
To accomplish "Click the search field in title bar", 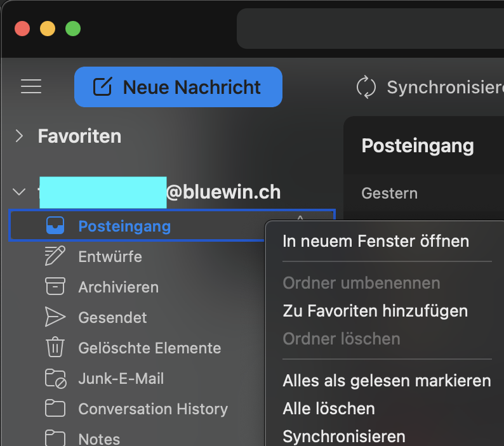I will (x=370, y=29).
